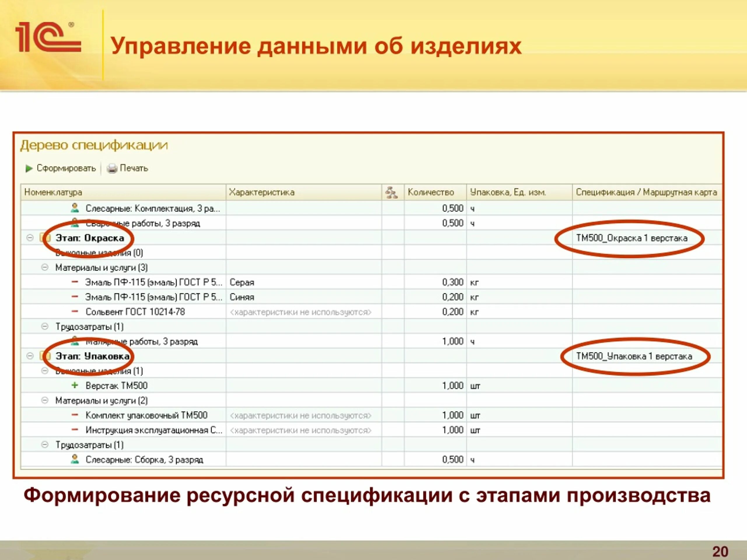Click worker icon of Слесарные: Сборка row
This screenshot has height=560, width=747.
75,459
